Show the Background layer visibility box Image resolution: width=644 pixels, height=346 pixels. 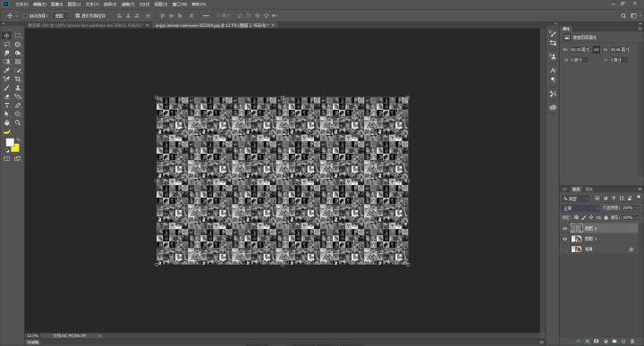564,249
